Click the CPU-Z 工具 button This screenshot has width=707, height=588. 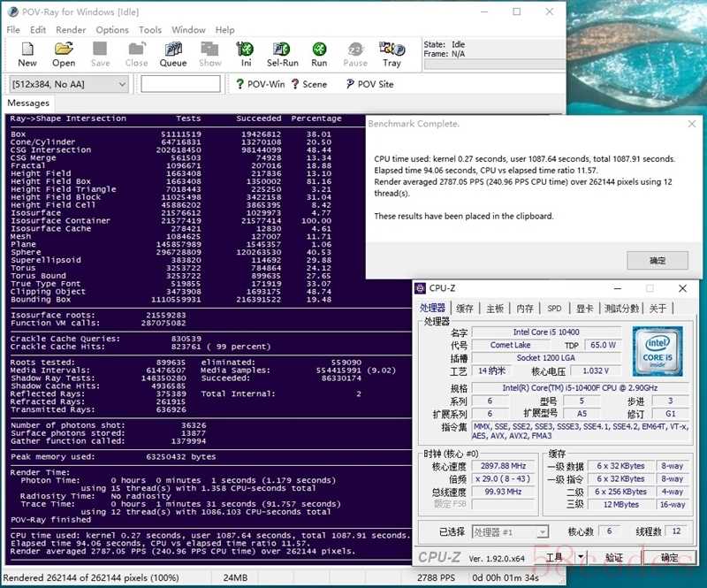pyautogui.click(x=555, y=557)
